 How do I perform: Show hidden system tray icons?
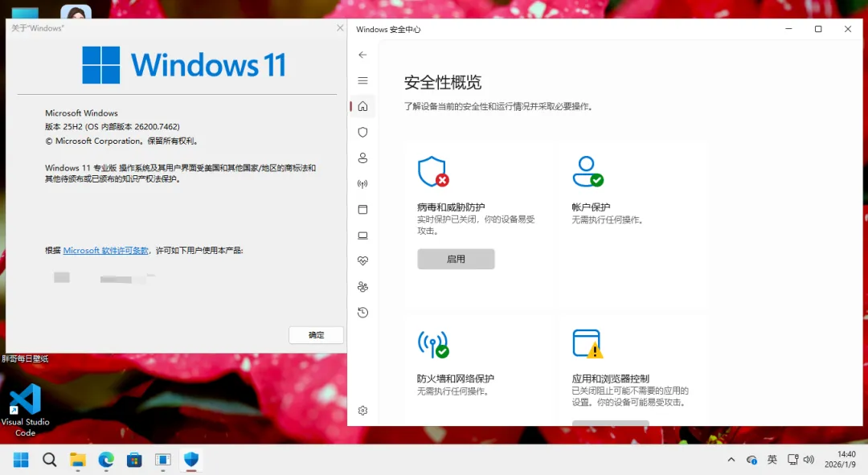point(731,460)
